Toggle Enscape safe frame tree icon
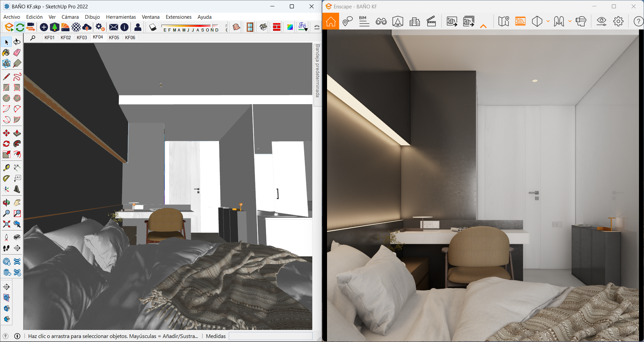Screen dimensions: 644x342 coord(398,21)
